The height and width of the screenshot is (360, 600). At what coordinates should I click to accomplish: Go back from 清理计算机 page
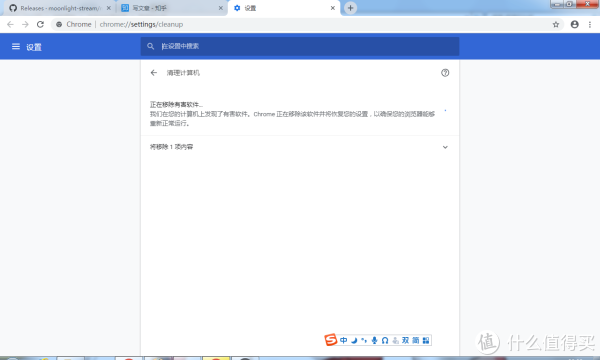154,73
